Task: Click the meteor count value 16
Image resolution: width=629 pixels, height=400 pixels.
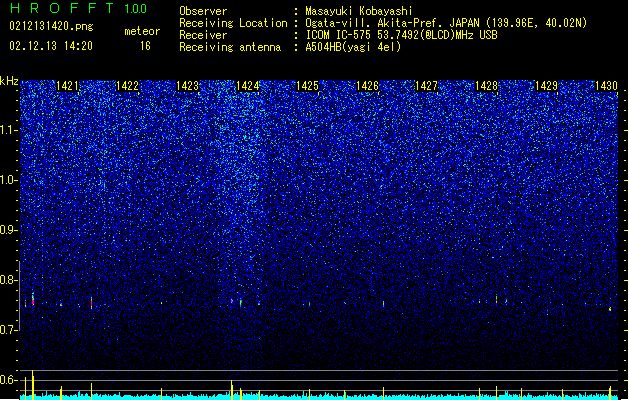Action: pos(145,46)
